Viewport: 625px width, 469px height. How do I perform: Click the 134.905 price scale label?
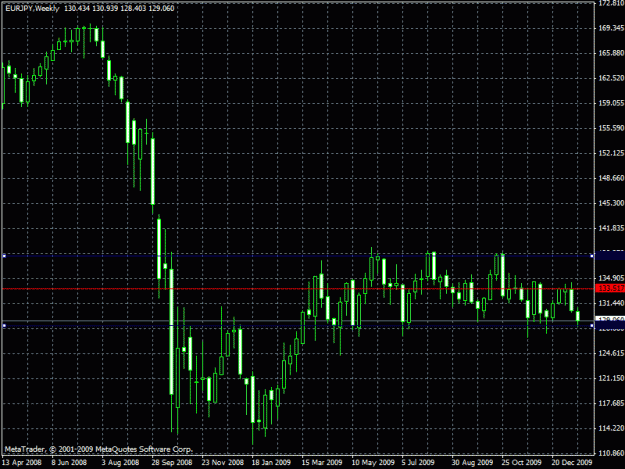pyautogui.click(x=611, y=278)
